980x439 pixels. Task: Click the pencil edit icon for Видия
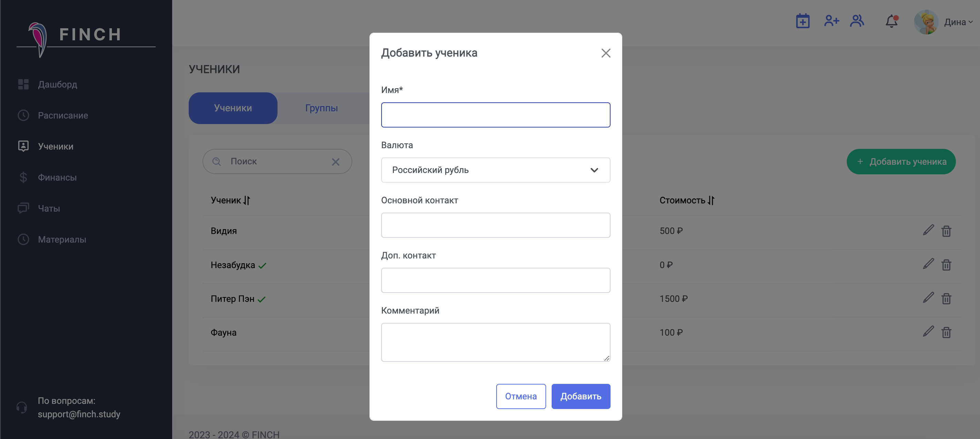coord(928,230)
